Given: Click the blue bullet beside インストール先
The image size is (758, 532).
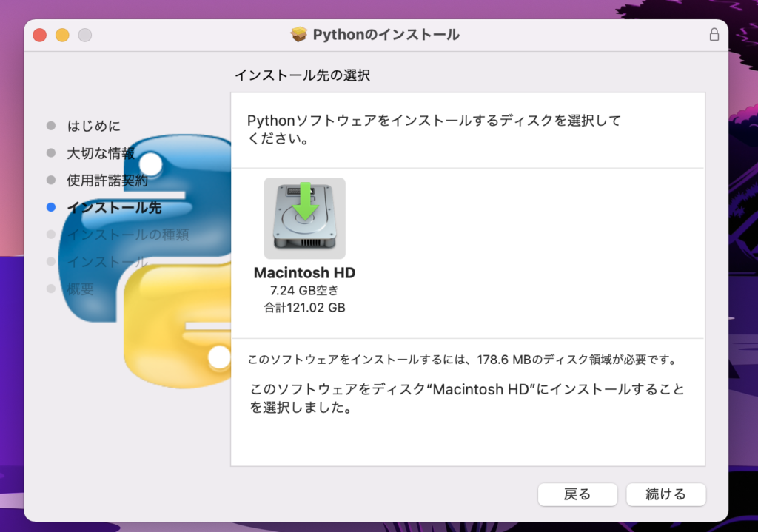Looking at the screenshot, I should (51, 207).
